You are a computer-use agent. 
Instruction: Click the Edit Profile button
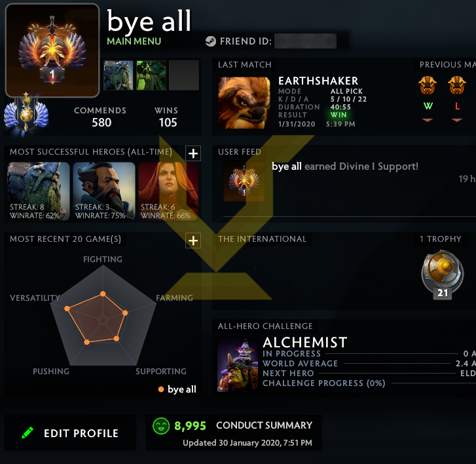70,433
